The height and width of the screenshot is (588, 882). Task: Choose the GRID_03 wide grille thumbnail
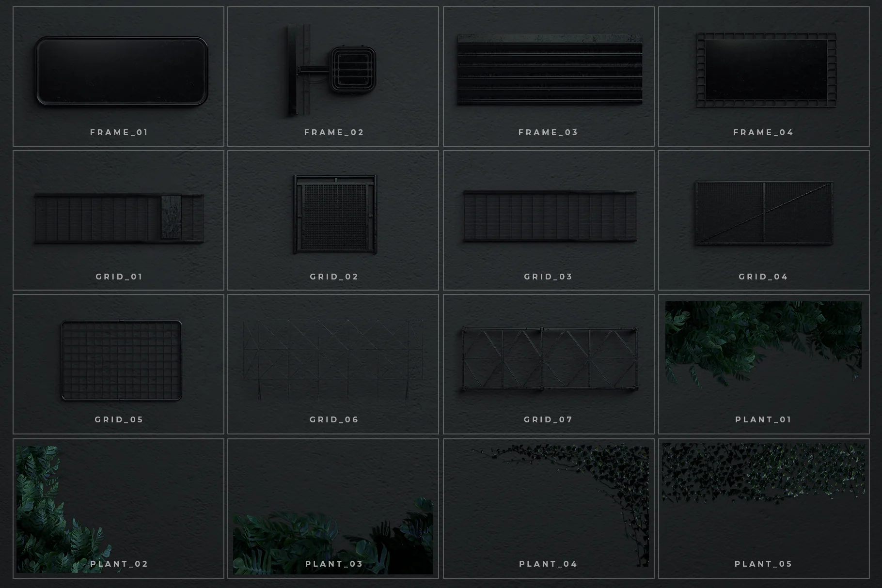[x=549, y=220]
